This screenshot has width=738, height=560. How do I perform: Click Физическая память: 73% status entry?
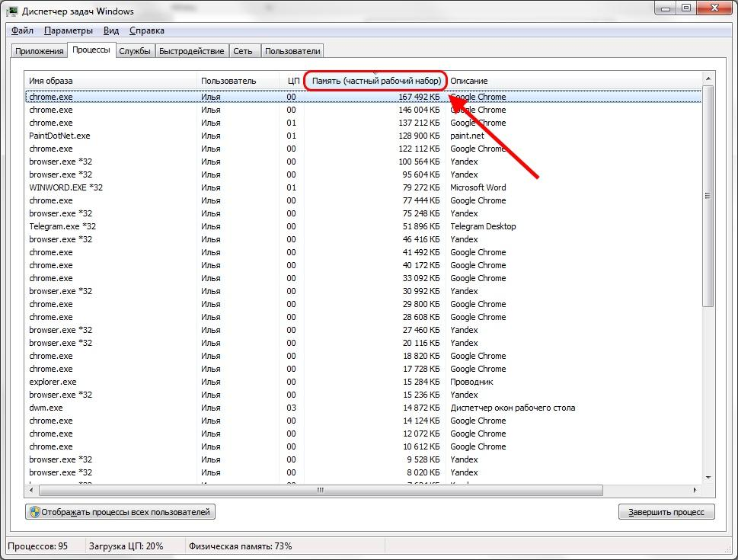coord(241,546)
